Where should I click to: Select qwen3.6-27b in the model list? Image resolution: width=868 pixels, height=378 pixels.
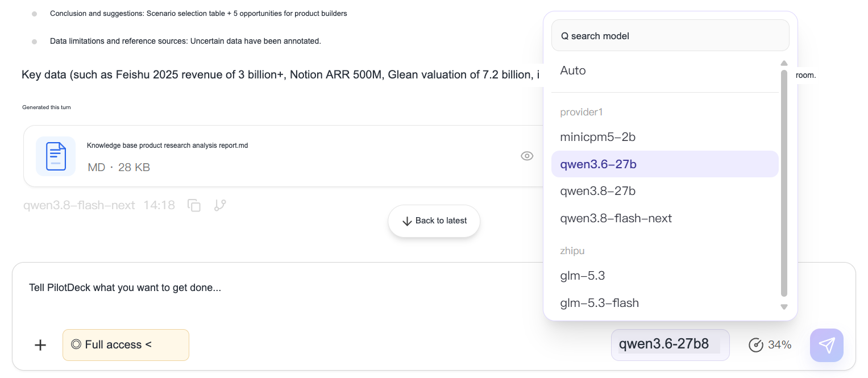coord(665,164)
